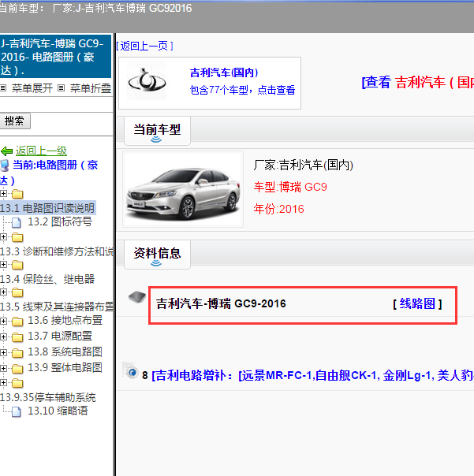
Task: Click folder icon above 13.4 保险丝、继电器
Action: tap(17, 265)
